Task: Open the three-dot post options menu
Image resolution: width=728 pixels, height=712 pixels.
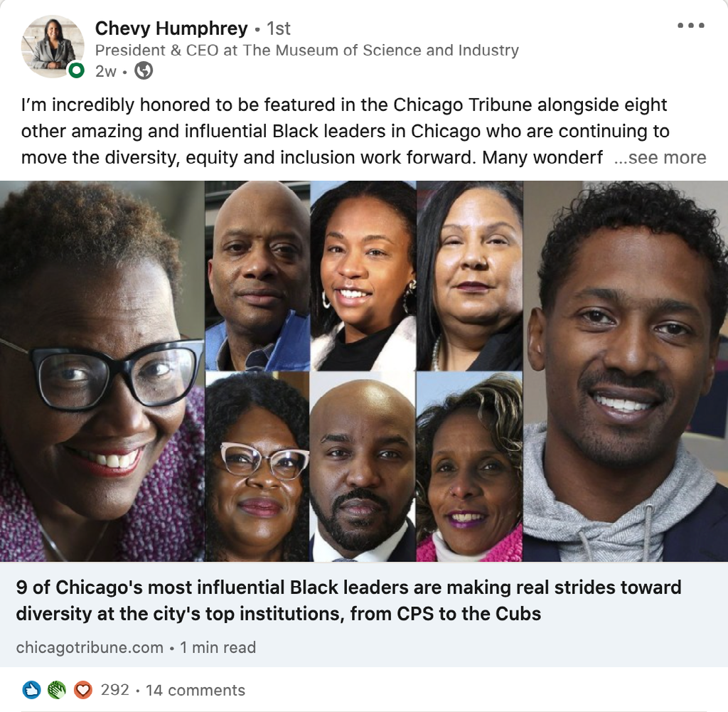Action: pyautogui.click(x=690, y=26)
